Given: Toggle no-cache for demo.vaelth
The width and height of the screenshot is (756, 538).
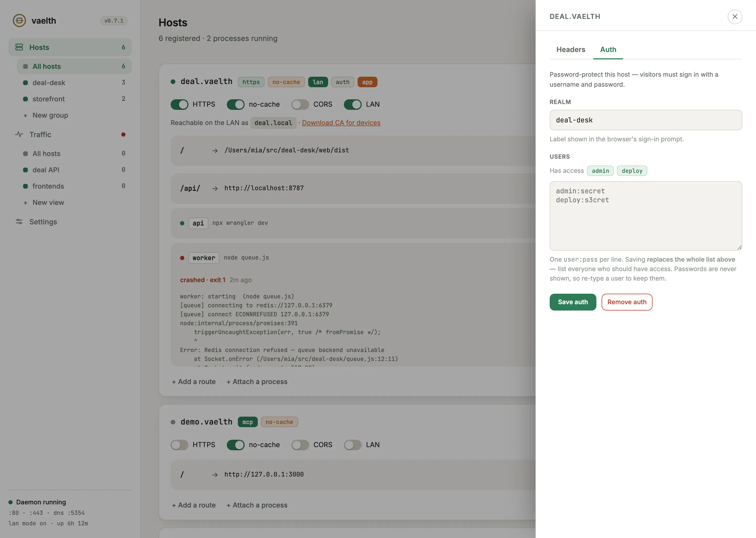Looking at the screenshot, I should tap(235, 445).
